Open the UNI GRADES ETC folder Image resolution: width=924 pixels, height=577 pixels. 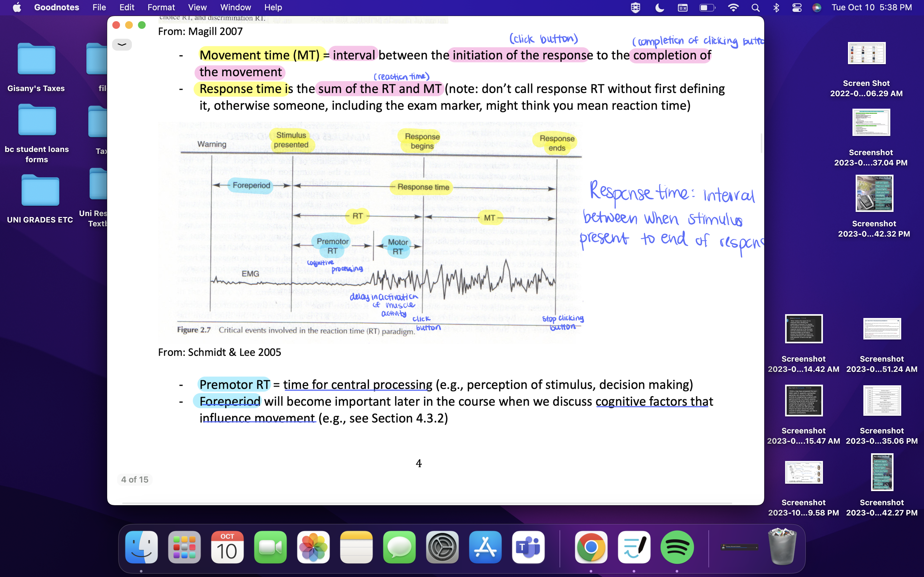(40, 191)
